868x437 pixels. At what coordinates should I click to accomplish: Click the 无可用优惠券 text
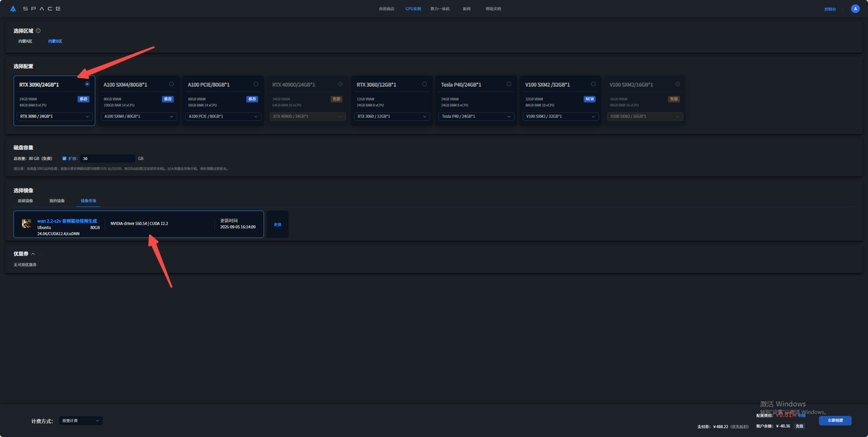point(25,265)
